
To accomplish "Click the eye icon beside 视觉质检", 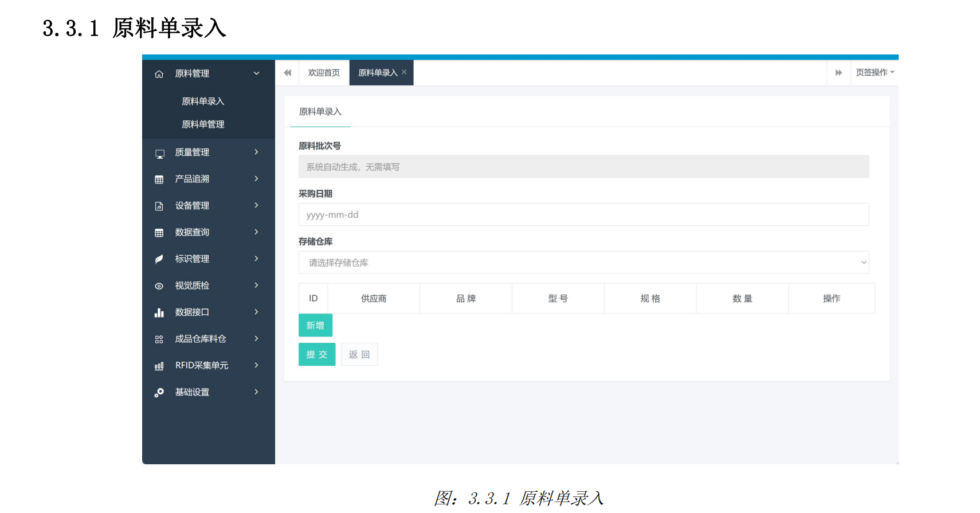I will tap(159, 286).
